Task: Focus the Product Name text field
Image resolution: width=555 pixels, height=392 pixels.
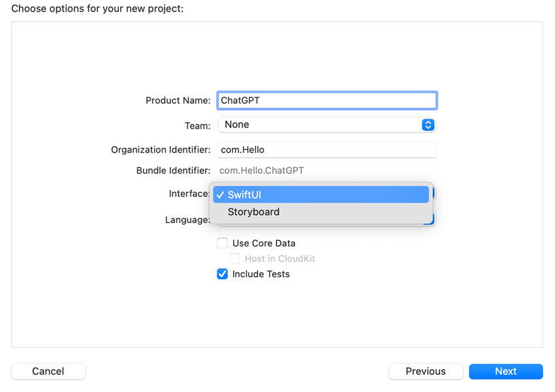Action: (x=326, y=100)
